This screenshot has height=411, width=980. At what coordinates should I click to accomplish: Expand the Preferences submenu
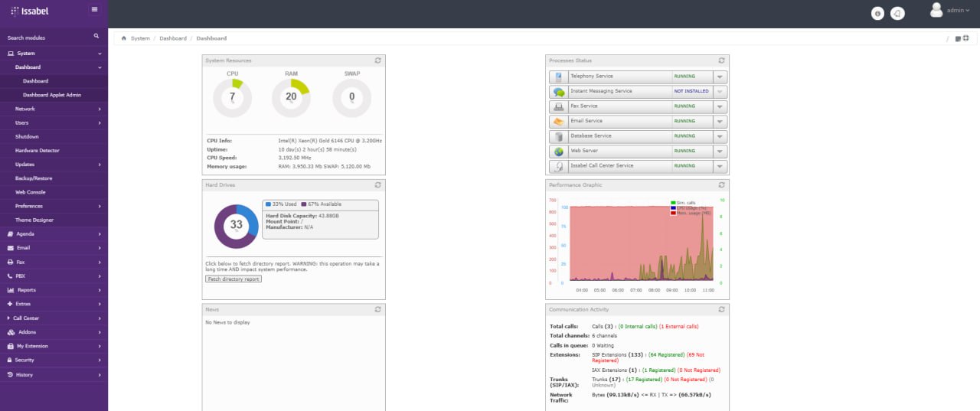coord(54,206)
